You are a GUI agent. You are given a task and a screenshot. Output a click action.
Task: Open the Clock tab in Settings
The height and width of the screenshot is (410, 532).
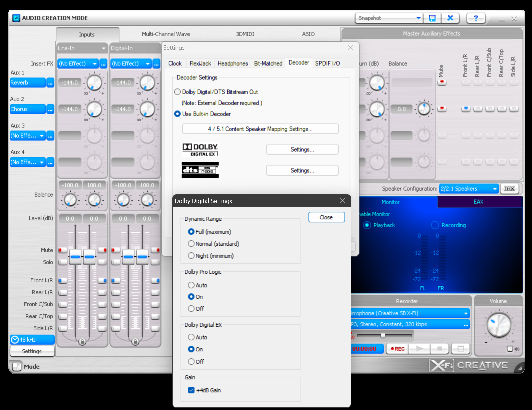click(175, 63)
